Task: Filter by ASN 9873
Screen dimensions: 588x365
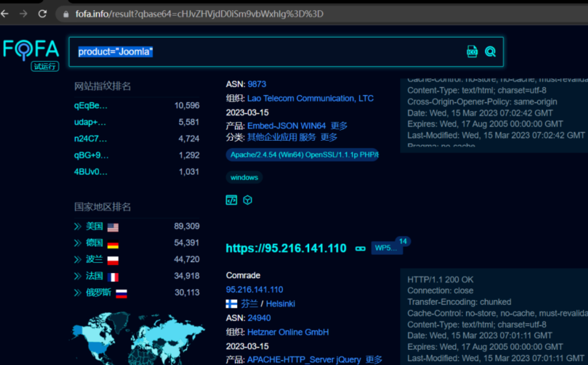Action: (x=257, y=84)
